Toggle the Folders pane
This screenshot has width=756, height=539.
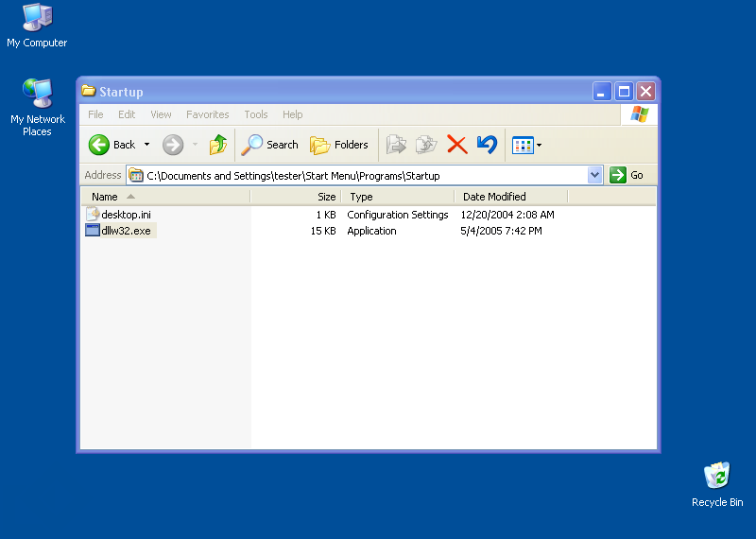[339, 145]
